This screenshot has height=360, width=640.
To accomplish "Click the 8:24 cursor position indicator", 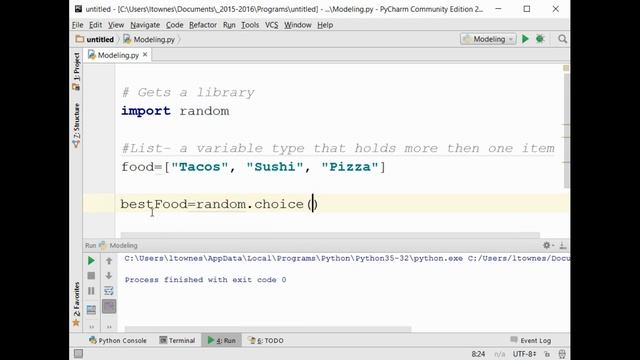I will click(x=478, y=354).
